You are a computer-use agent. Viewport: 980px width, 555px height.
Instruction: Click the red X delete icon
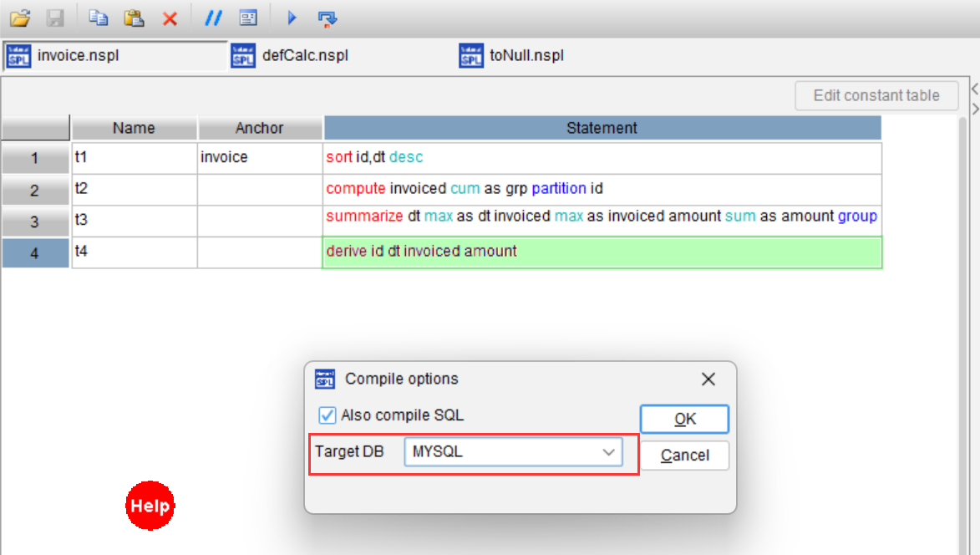pos(170,18)
